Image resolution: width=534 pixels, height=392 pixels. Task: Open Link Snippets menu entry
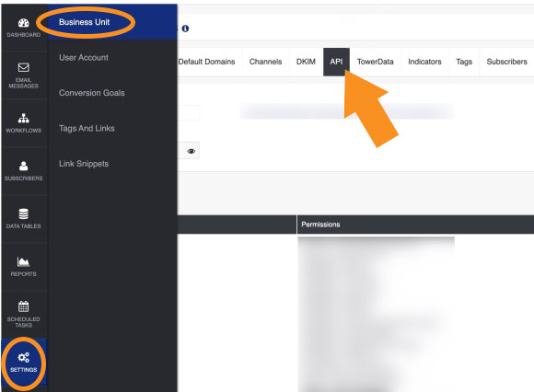(84, 164)
